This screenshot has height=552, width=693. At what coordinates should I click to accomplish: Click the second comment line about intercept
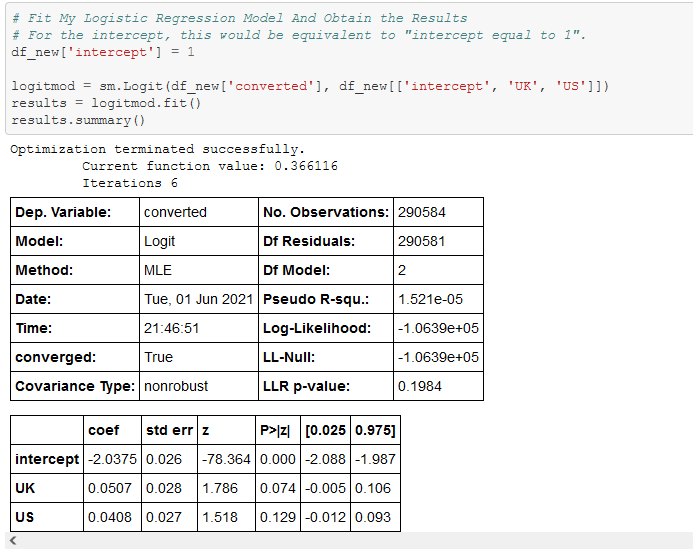tap(299, 35)
